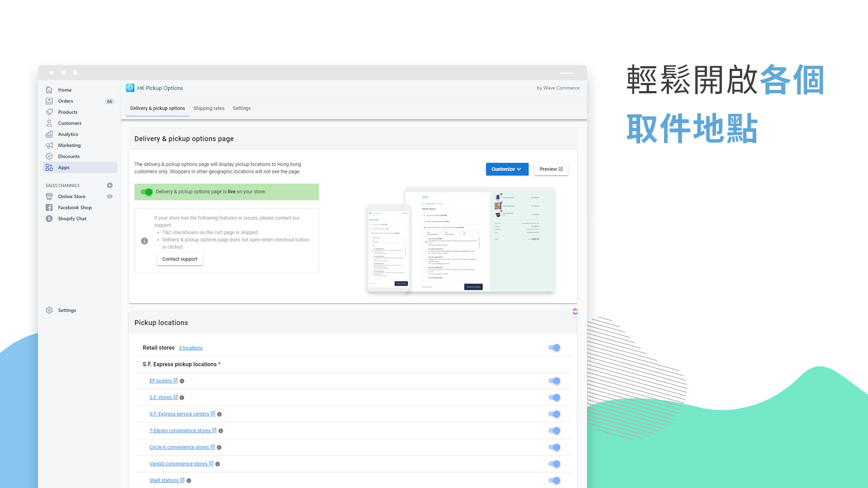The image size is (868, 488).
Task: Click the Products tag icon
Action: tap(49, 112)
